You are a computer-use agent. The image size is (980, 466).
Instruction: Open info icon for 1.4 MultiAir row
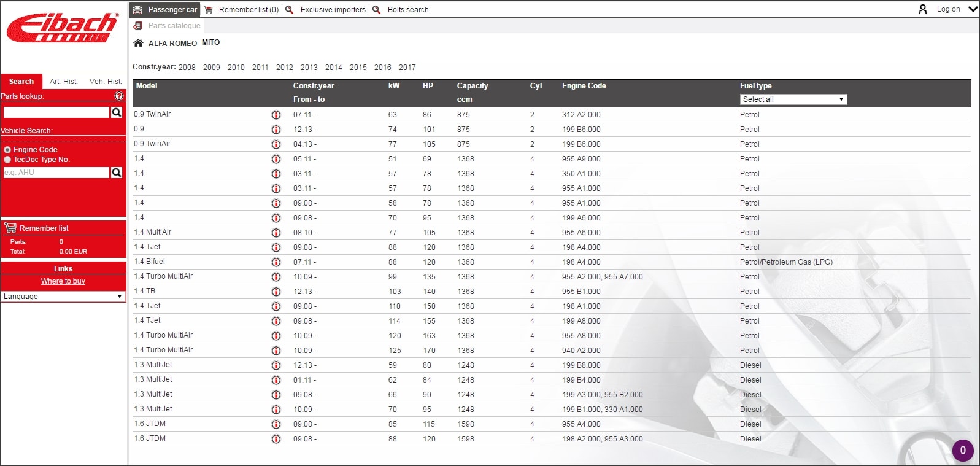[276, 233]
